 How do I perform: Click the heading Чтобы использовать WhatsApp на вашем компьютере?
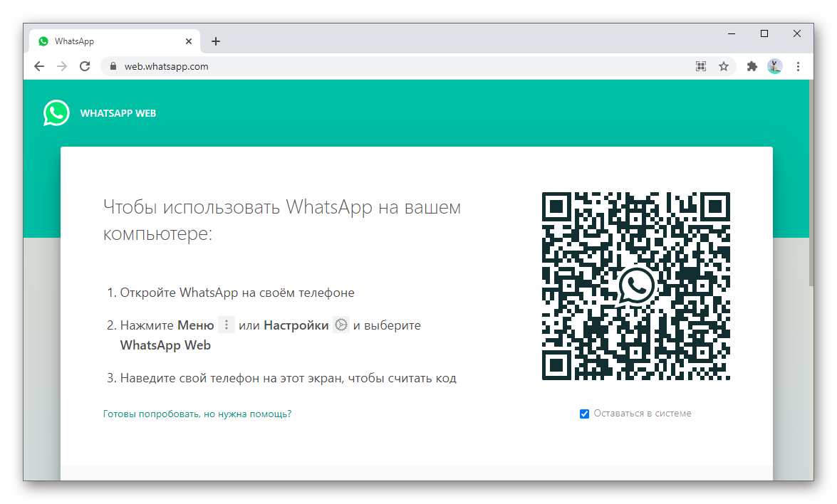(x=282, y=220)
